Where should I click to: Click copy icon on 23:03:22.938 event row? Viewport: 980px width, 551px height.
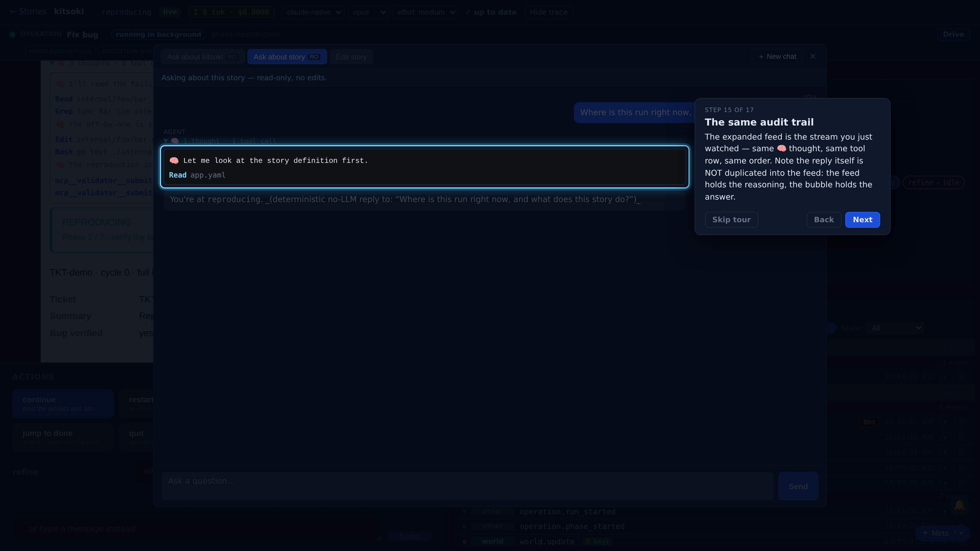pyautogui.click(x=961, y=482)
